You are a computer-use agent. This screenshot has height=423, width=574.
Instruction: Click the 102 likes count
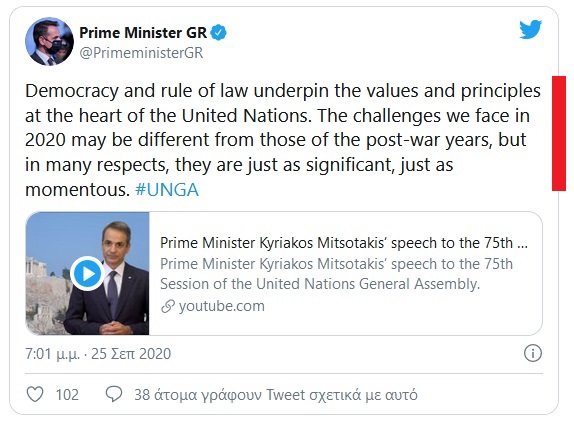tap(67, 395)
